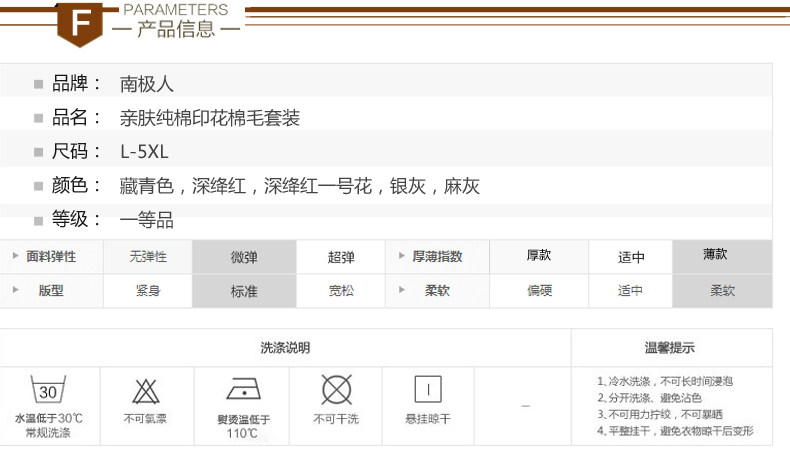790x455 pixels.
Task: Click the brown F badge icon
Action: 80,24
